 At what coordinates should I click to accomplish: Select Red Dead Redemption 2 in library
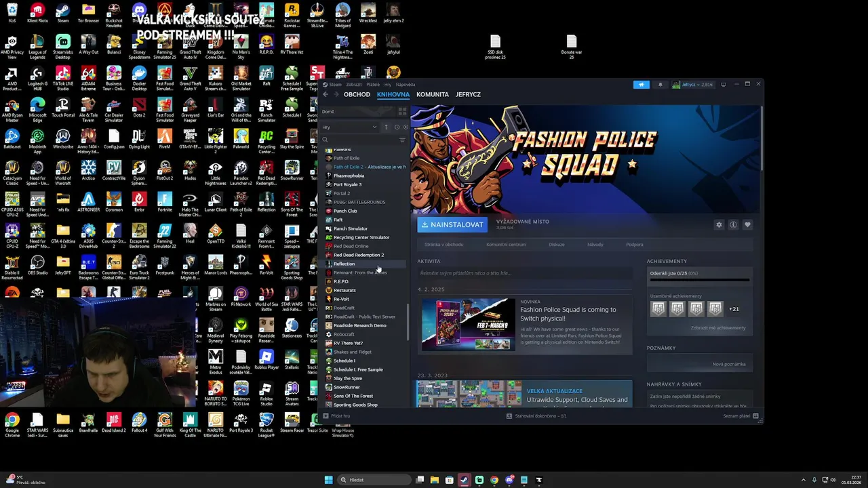click(x=359, y=255)
